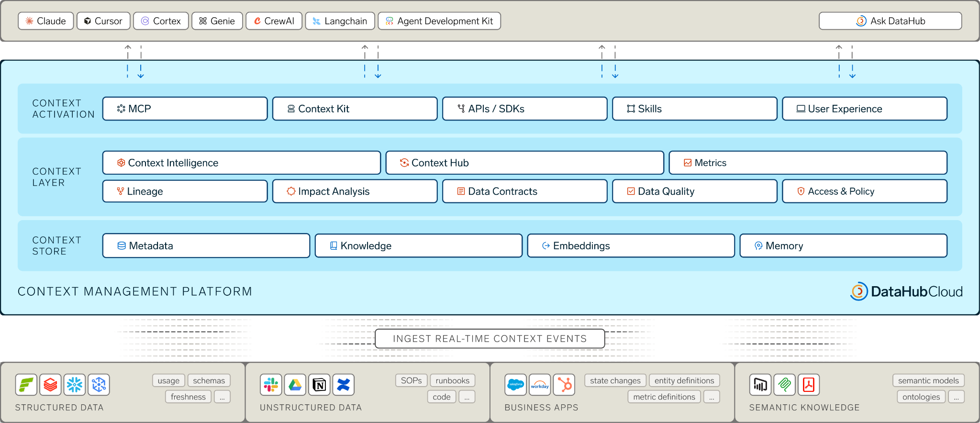
Task: Click the green spiral logo tile
Action: click(785, 385)
